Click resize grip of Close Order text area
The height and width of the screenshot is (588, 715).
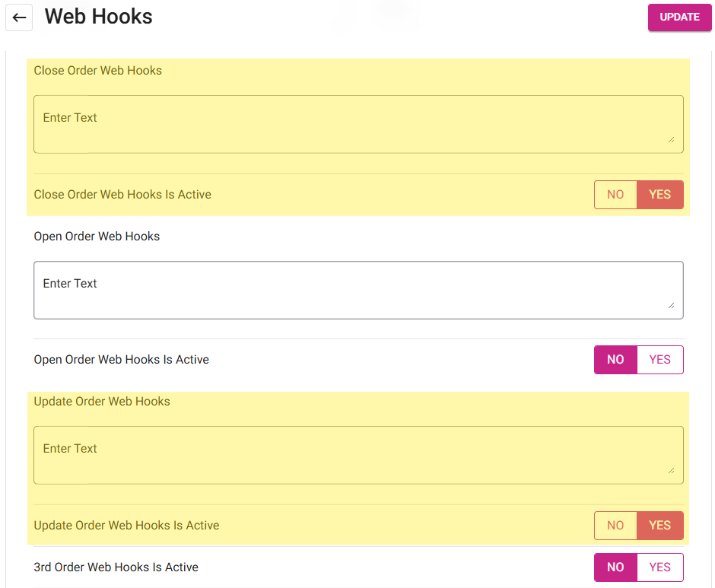pos(671,140)
